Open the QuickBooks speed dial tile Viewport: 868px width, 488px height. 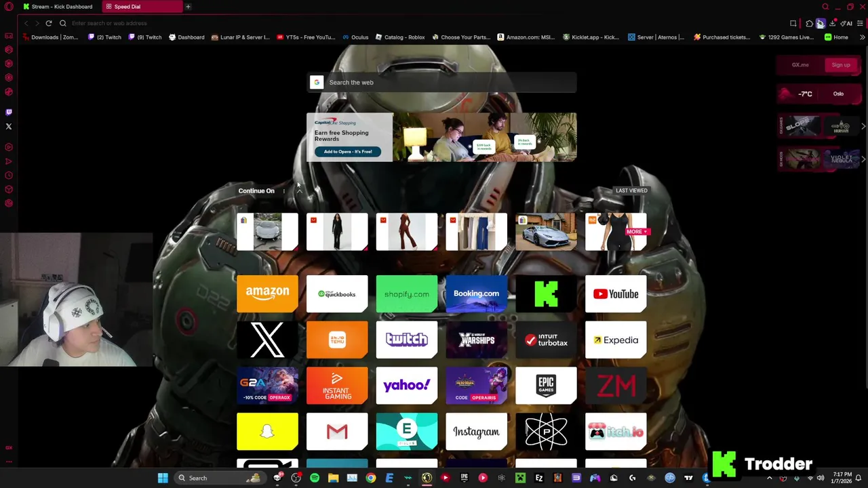[x=337, y=293]
